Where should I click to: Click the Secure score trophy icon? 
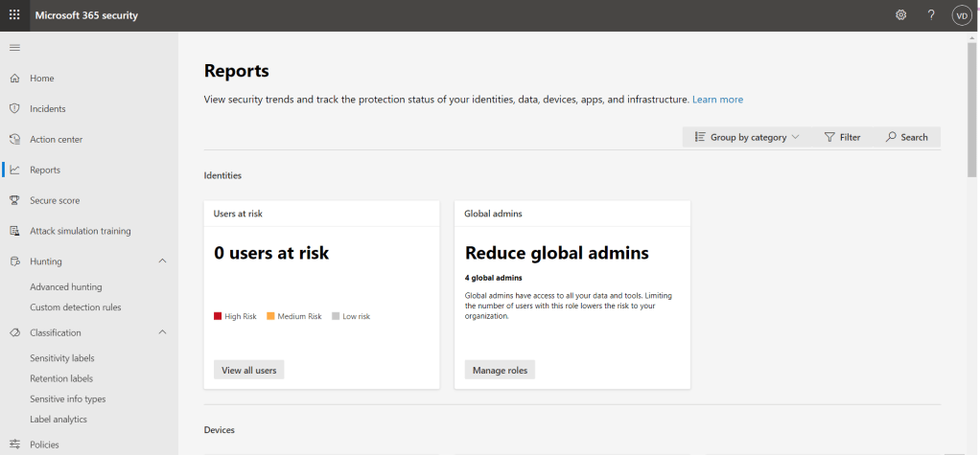tap(14, 200)
